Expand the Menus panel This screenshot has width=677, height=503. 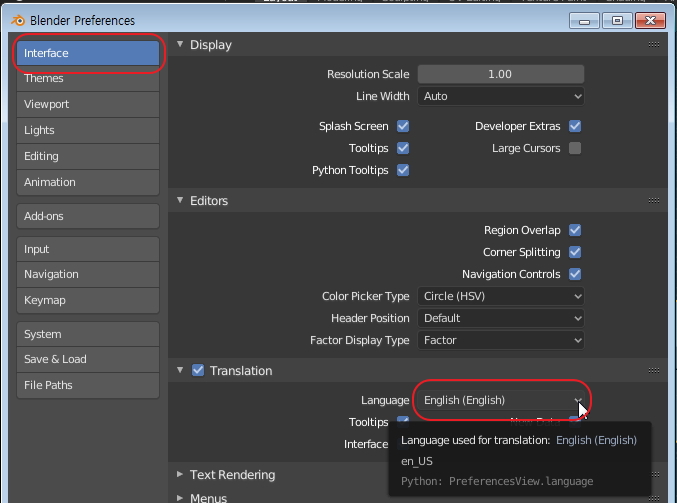click(180, 498)
